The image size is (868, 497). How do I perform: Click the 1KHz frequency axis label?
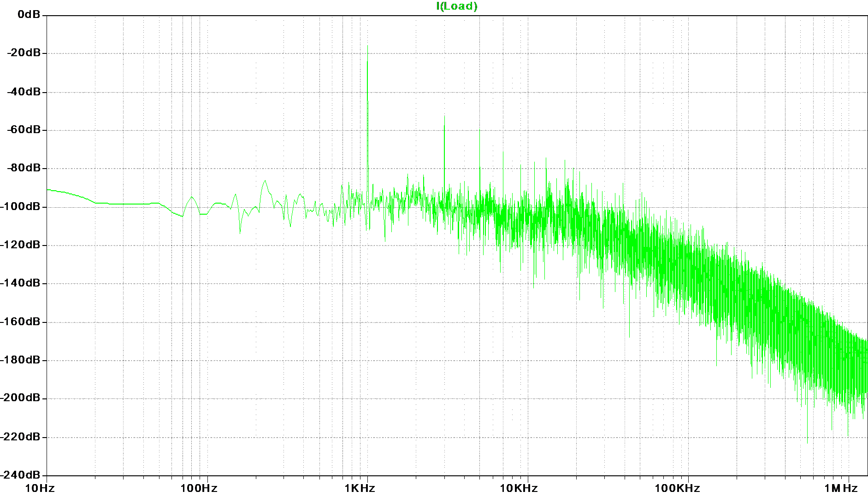coord(360,488)
